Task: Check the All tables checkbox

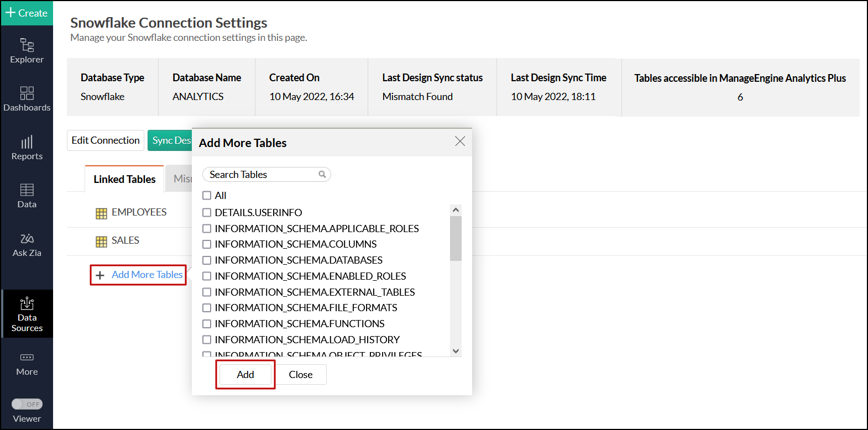Action: point(207,196)
